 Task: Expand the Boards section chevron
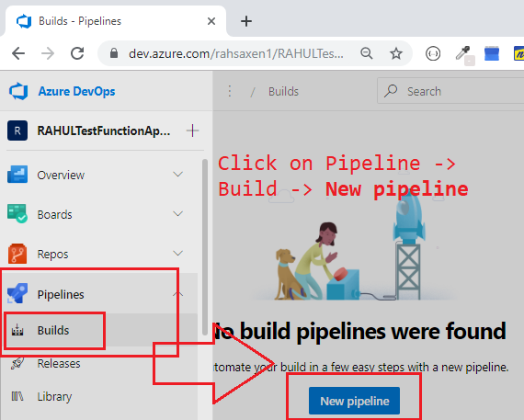pos(177,213)
